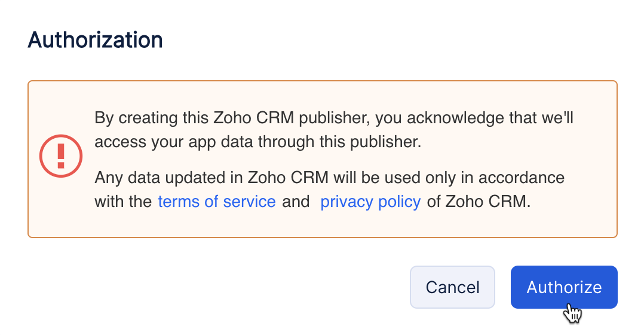Confirm access by clicking Authorize
This screenshot has width=644, height=335.
(x=563, y=287)
